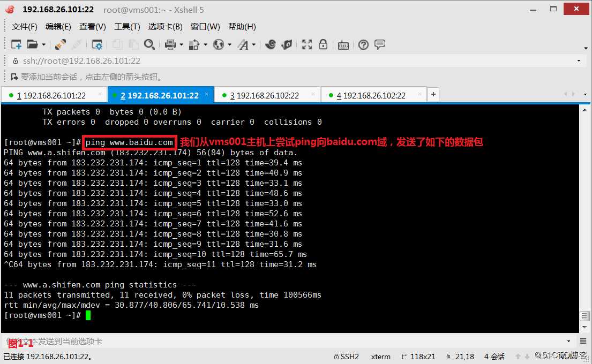Image resolution: width=592 pixels, height=364 pixels.
Task: Click the Print toolbar icon
Action: coord(170,44)
